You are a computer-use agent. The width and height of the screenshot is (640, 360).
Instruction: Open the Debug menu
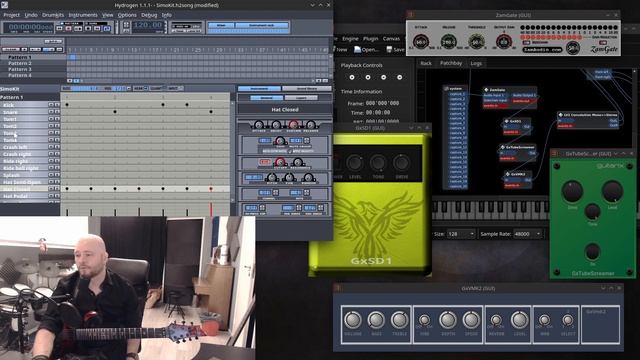pos(149,15)
